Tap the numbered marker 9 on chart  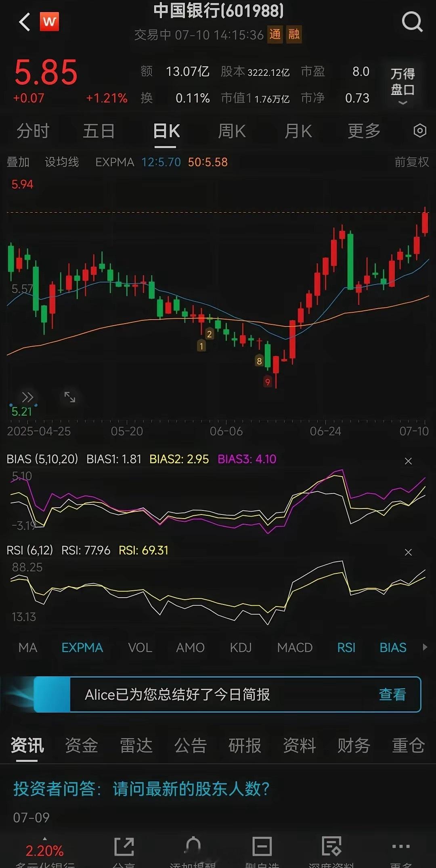tap(267, 382)
